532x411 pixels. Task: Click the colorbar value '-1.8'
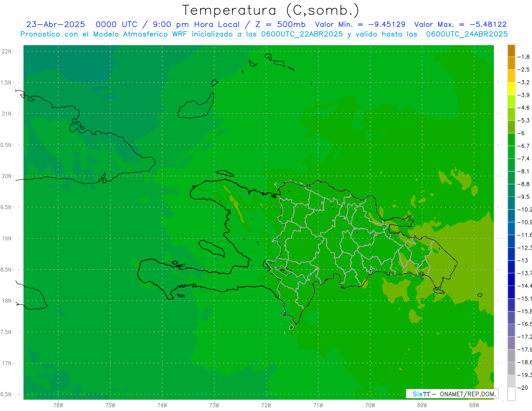(x=524, y=57)
